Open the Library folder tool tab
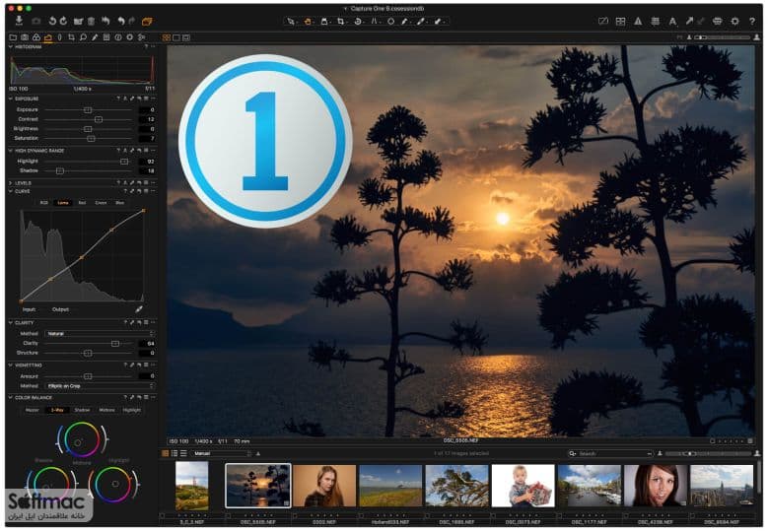Image resolution: width=768 pixels, height=532 pixels. pyautogui.click(x=13, y=37)
